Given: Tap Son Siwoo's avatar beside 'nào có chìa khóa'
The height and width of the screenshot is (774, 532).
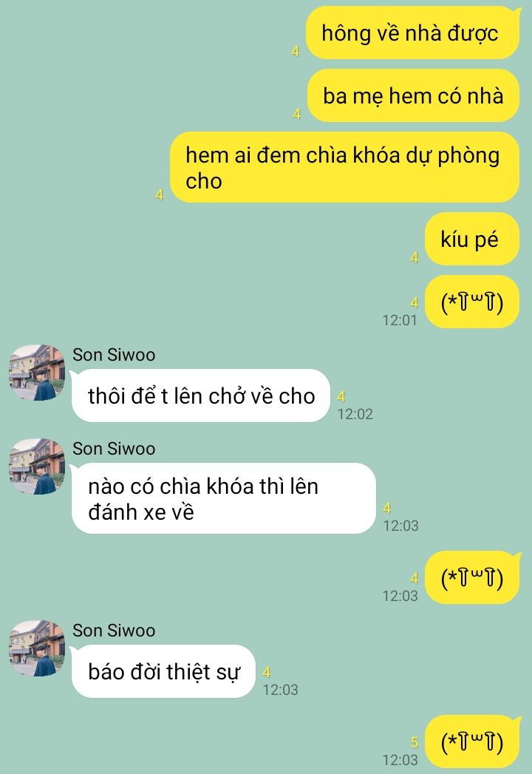Looking at the screenshot, I should click(37, 466).
